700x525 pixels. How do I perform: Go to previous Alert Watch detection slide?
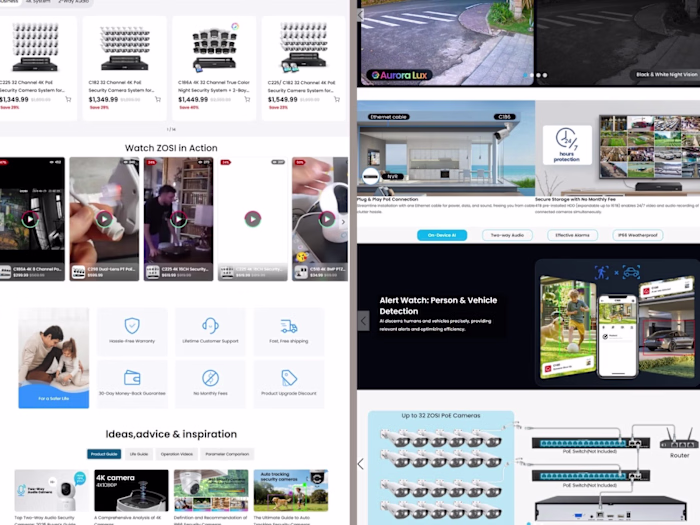(x=363, y=321)
